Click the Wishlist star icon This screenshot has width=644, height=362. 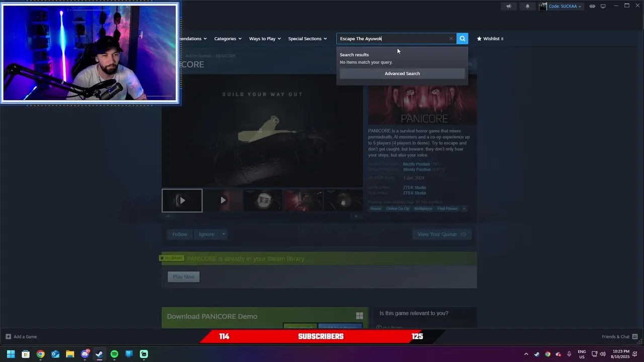[x=479, y=39]
